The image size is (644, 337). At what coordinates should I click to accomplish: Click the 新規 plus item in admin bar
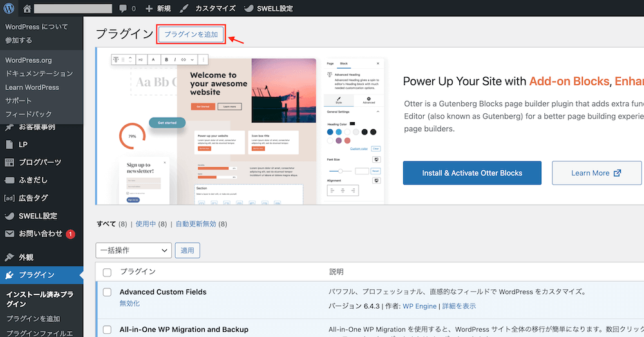[x=158, y=8]
